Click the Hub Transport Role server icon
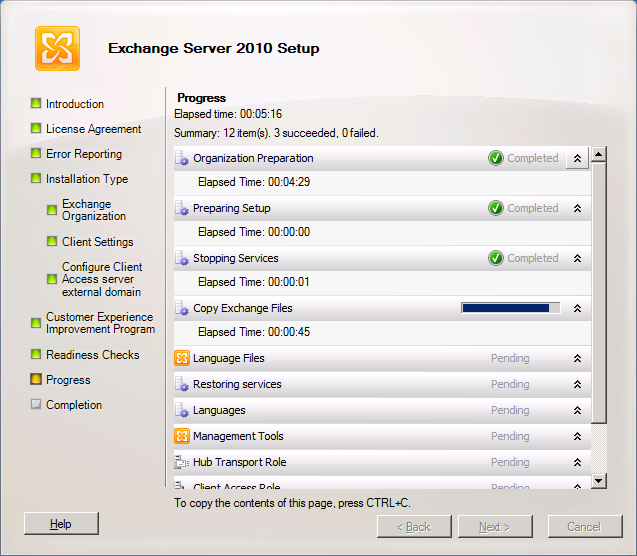The image size is (637, 556). (182, 462)
